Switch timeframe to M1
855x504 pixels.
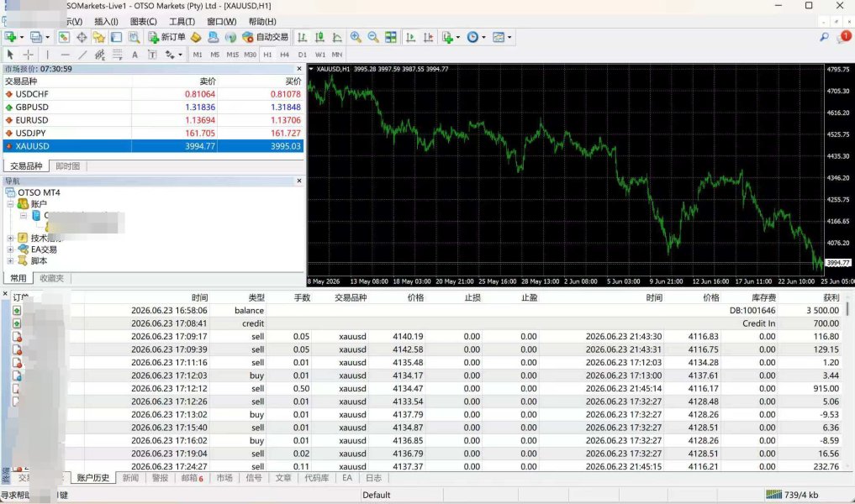pos(198,55)
